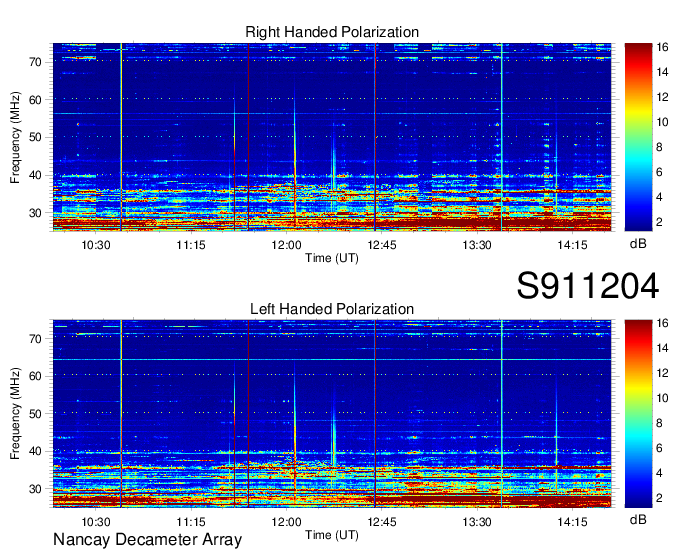Click the 13:30 time label on lower plot
Image resolution: width=680 pixels, height=552 pixels.
[477, 522]
